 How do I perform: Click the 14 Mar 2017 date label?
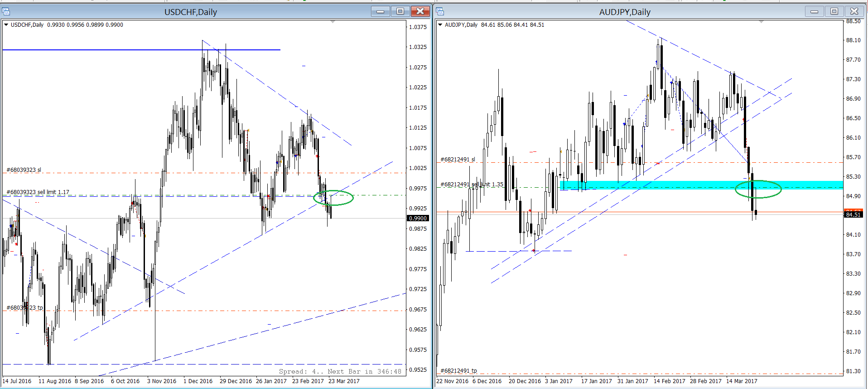pyautogui.click(x=742, y=381)
